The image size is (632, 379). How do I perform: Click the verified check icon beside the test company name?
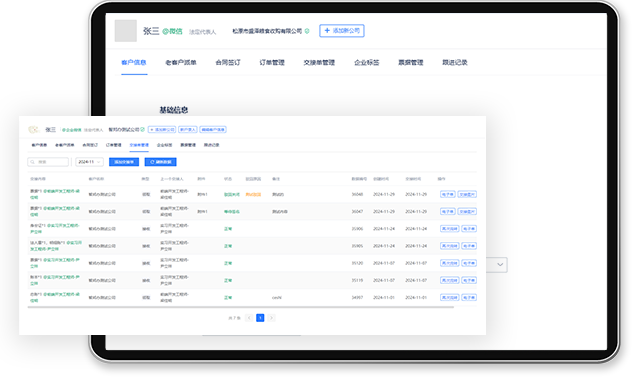tap(143, 129)
